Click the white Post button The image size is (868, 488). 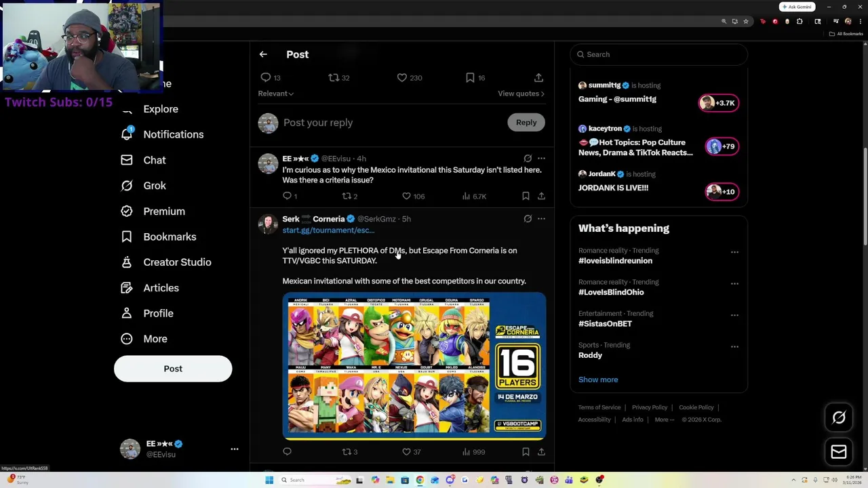(173, 369)
